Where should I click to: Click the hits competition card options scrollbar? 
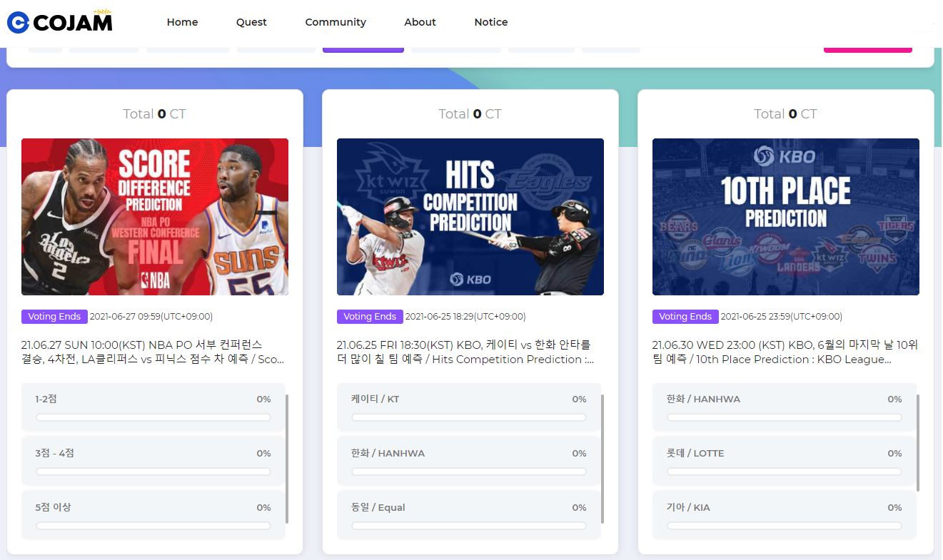(x=602, y=459)
